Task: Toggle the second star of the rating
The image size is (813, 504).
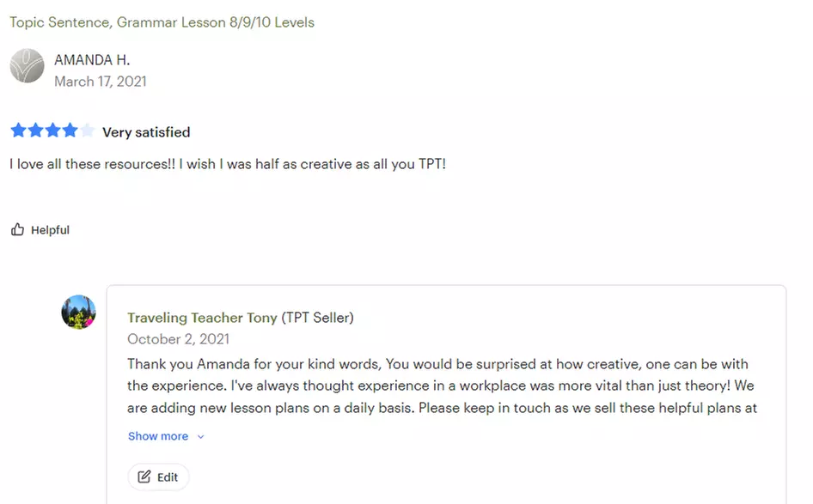Action: pos(35,131)
